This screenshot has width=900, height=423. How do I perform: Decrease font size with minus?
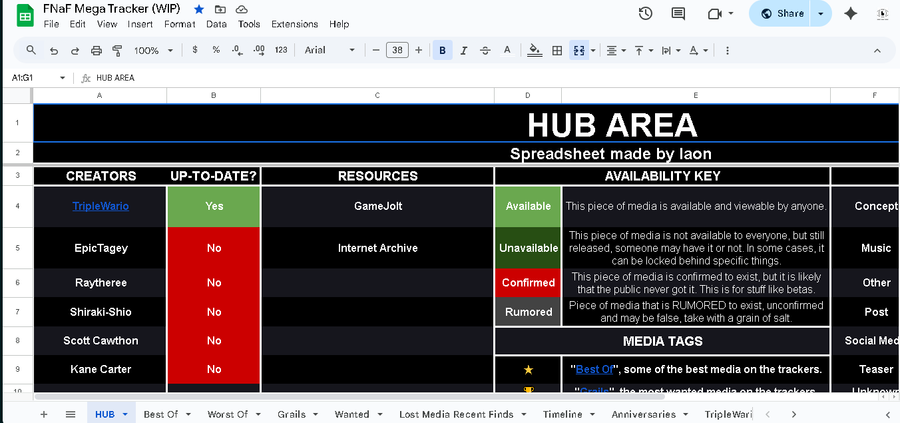tap(376, 51)
